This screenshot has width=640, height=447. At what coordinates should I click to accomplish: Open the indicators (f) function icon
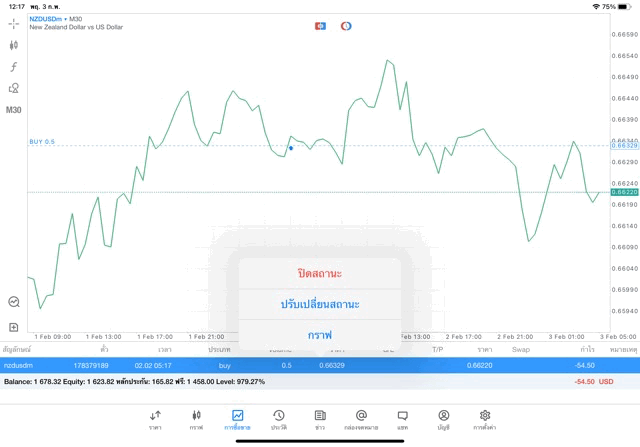click(14, 66)
